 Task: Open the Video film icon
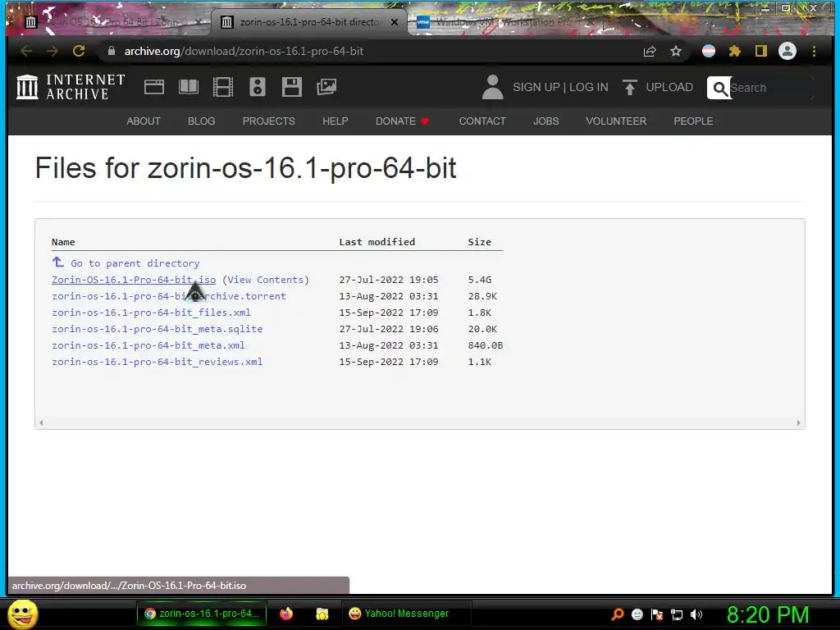point(223,87)
